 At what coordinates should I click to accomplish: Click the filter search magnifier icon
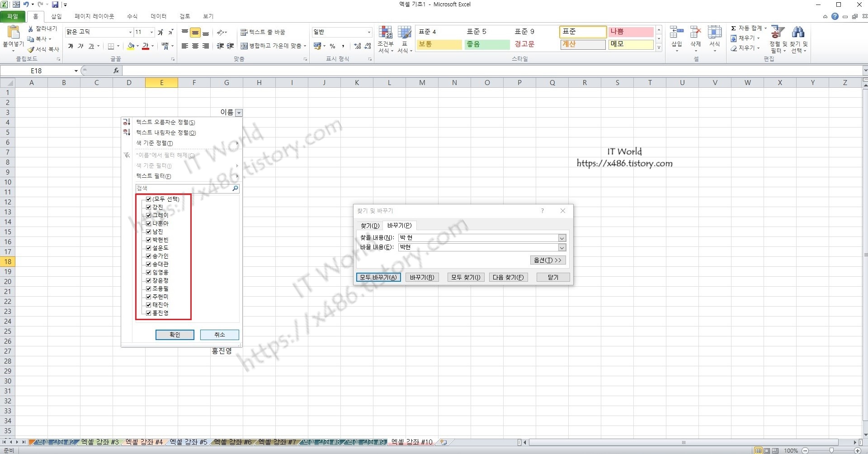click(x=235, y=188)
